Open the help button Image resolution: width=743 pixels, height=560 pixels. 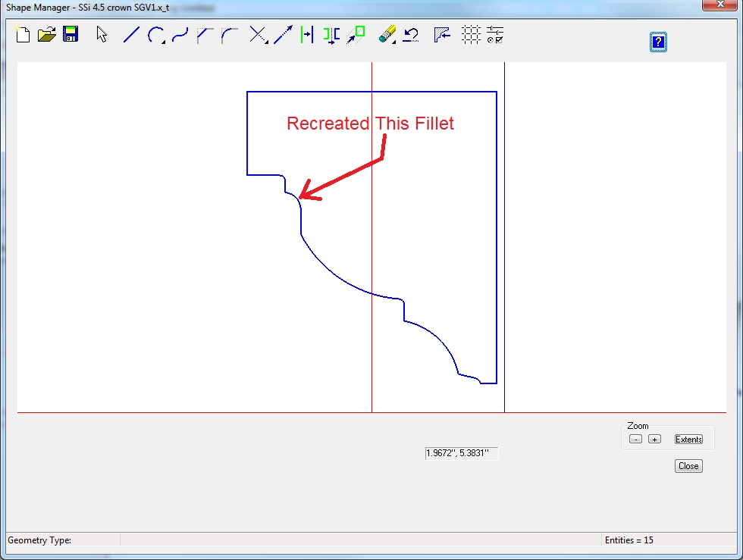point(658,42)
